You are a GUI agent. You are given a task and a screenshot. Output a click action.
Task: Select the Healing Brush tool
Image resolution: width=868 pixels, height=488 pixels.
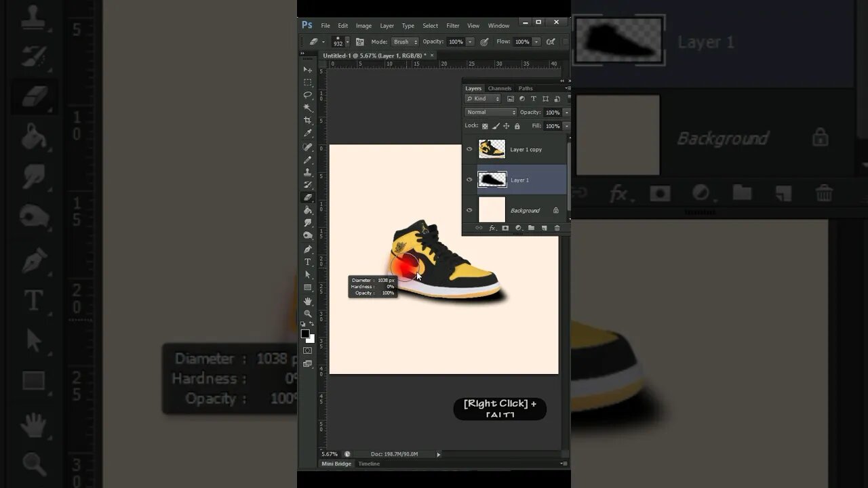coord(307,147)
